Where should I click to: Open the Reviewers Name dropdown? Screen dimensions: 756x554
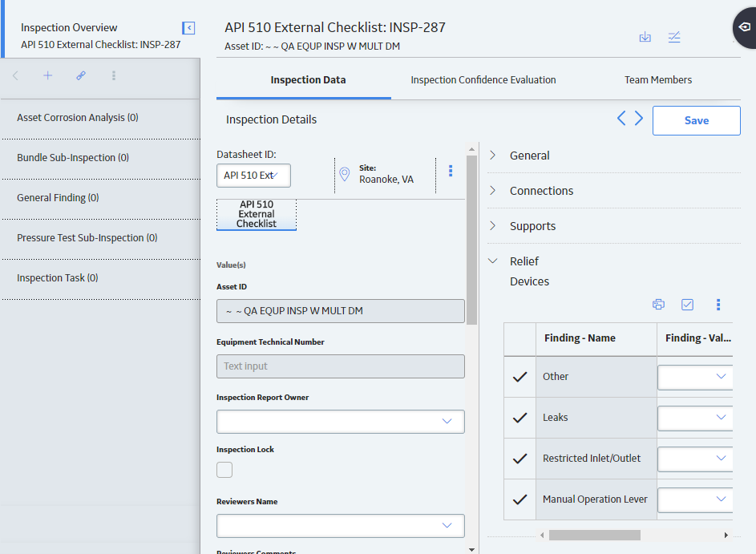pos(341,526)
